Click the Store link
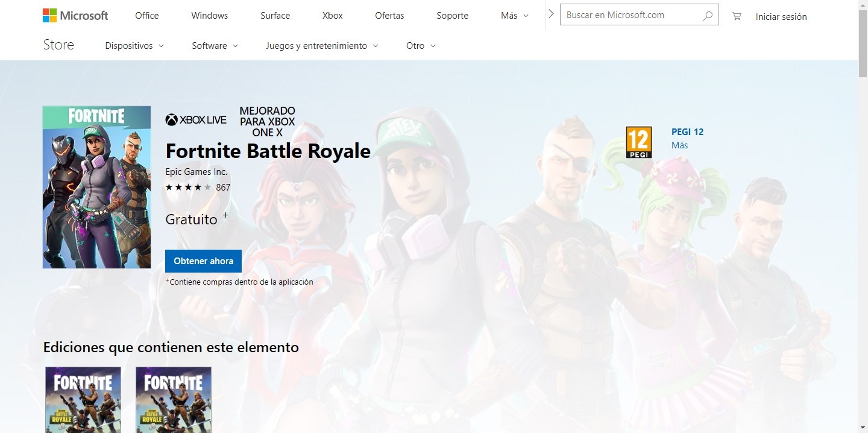Viewport: 868px width, 433px height. point(58,45)
